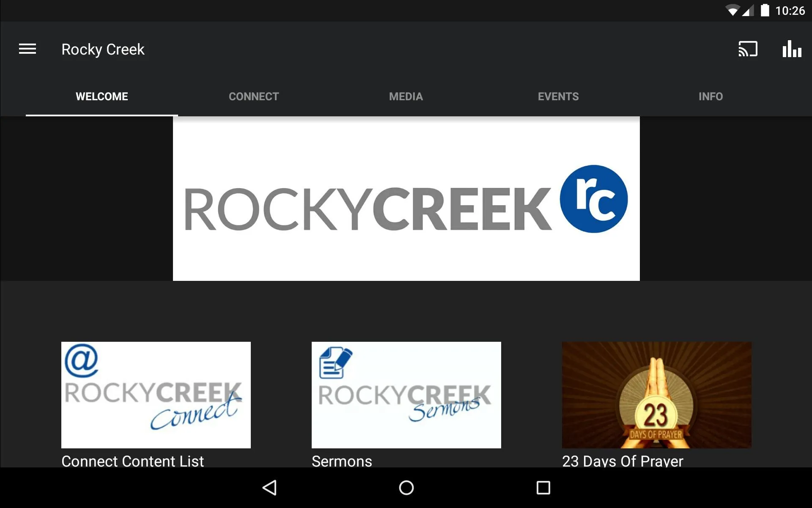Open the INFO tab

[710, 96]
